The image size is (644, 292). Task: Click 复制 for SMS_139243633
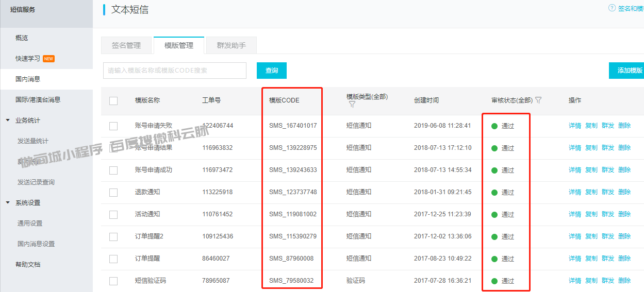tap(591, 170)
